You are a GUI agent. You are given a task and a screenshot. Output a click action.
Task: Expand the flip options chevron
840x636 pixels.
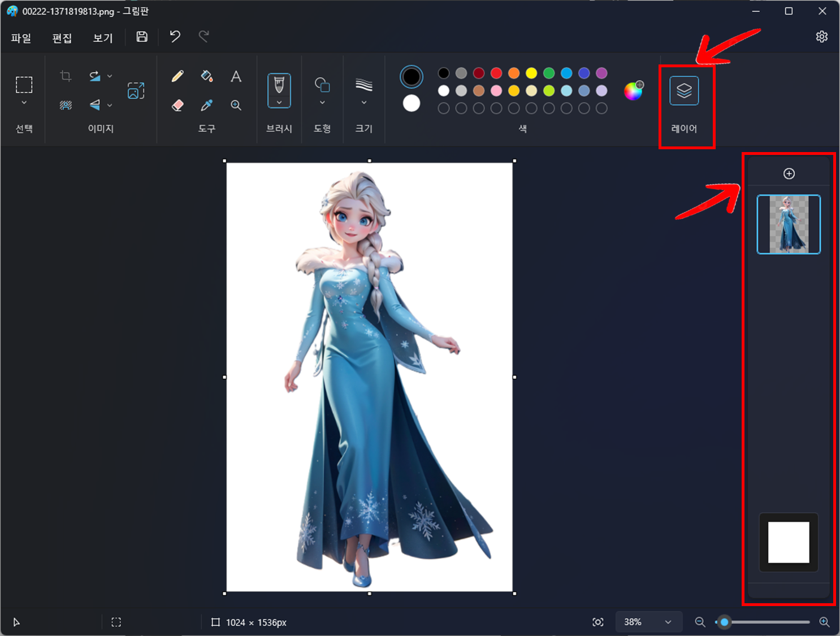(x=110, y=105)
